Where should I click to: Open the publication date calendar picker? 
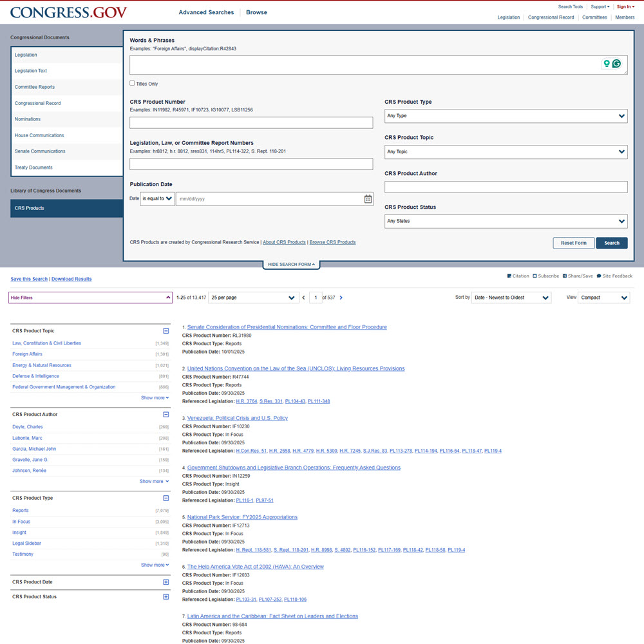point(368,199)
